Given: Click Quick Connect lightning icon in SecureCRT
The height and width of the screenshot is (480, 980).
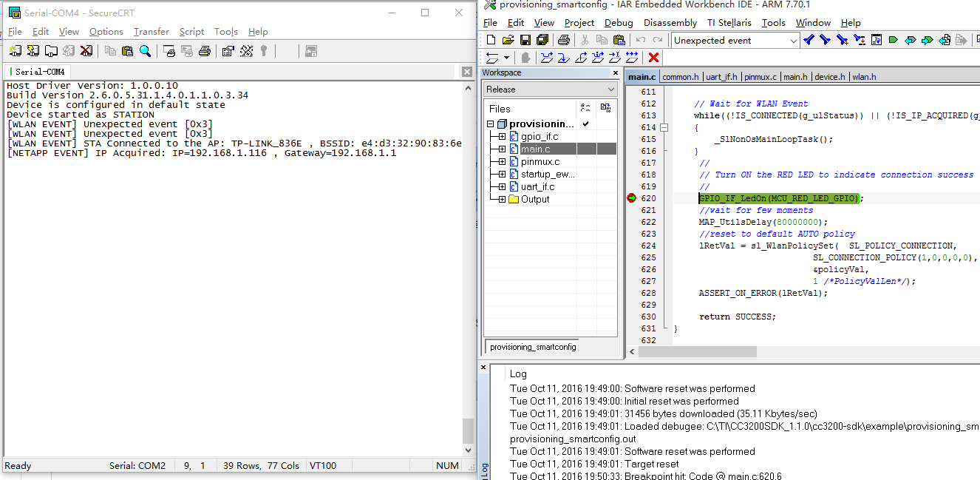Looking at the screenshot, I should pyautogui.click(x=33, y=51).
